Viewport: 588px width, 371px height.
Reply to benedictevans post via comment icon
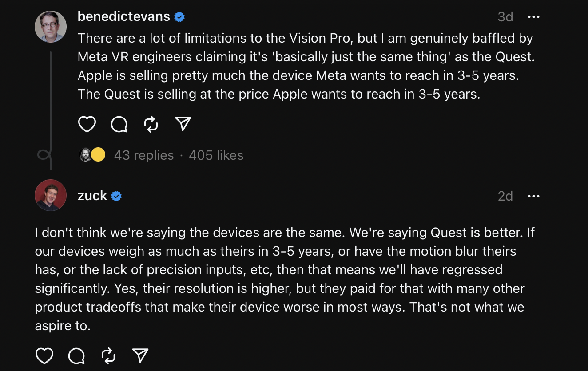tap(119, 124)
